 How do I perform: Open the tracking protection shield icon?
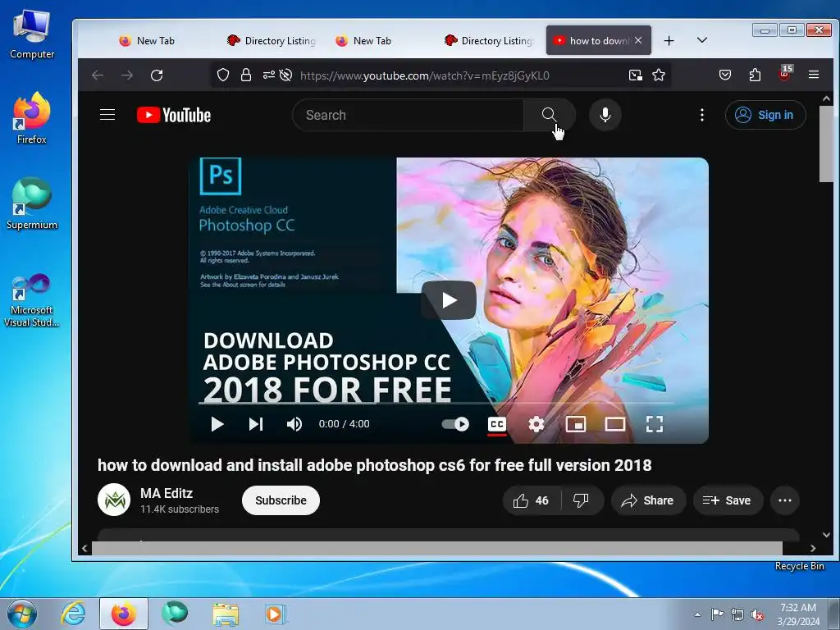tap(223, 75)
